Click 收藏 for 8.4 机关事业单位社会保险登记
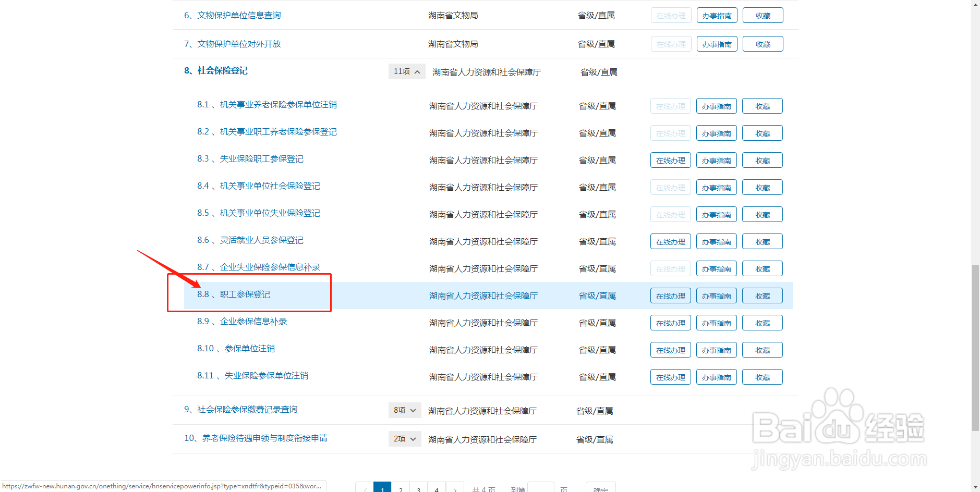Viewport: 980px width, 492px height. [763, 187]
